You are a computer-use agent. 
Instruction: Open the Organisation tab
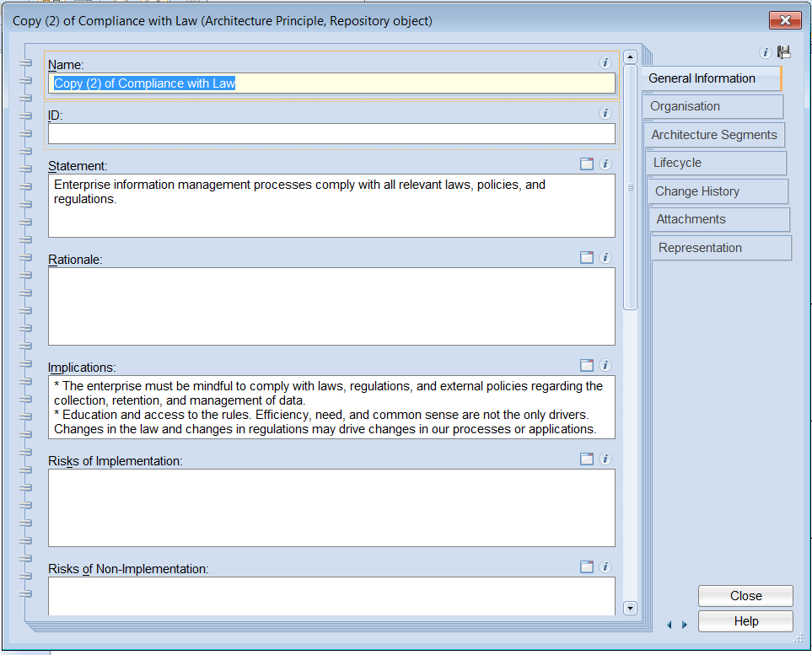(x=713, y=106)
